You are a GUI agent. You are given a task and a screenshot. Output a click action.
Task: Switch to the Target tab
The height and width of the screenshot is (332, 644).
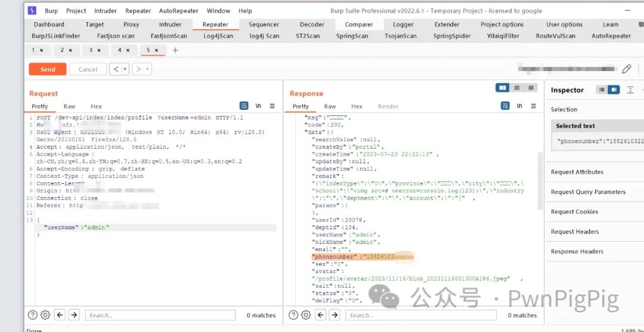[94, 24]
